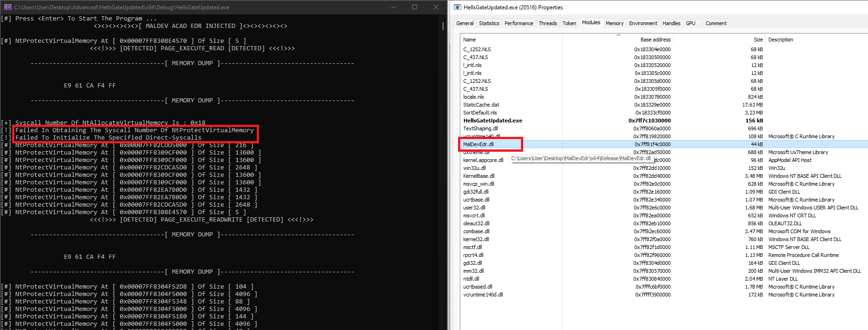Select the kernel32.dll module row
The image size is (868, 330).
664,239
